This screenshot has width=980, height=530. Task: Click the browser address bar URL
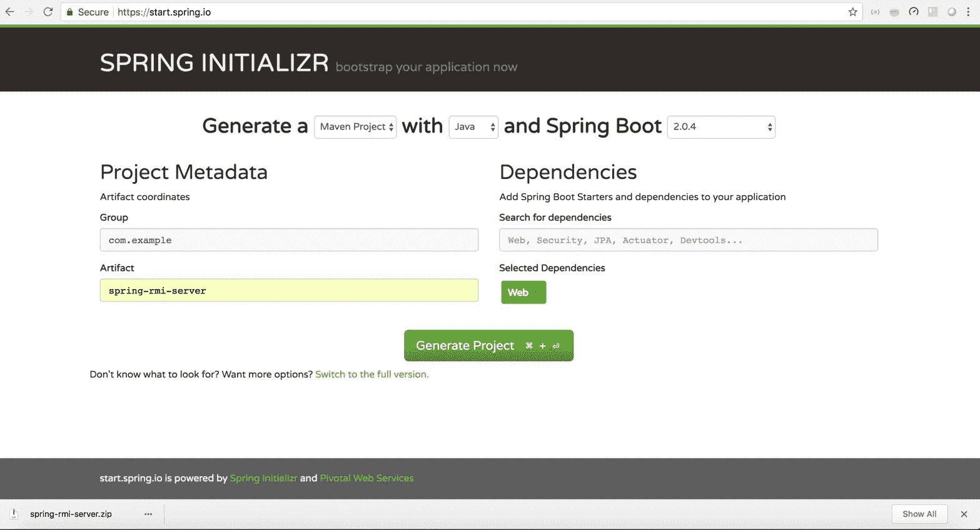pyautogui.click(x=164, y=12)
